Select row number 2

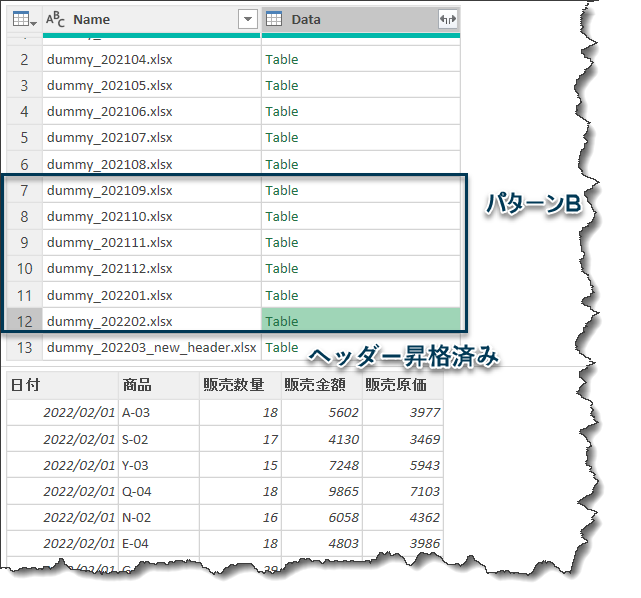click(24, 59)
